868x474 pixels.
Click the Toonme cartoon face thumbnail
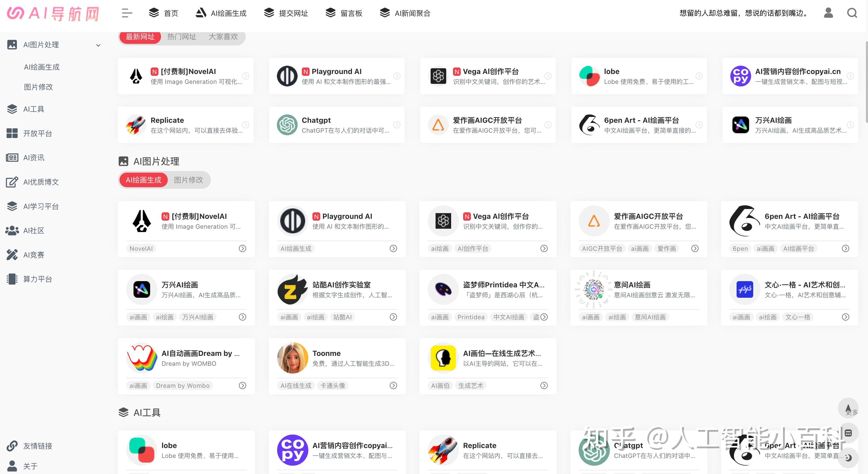click(292, 358)
